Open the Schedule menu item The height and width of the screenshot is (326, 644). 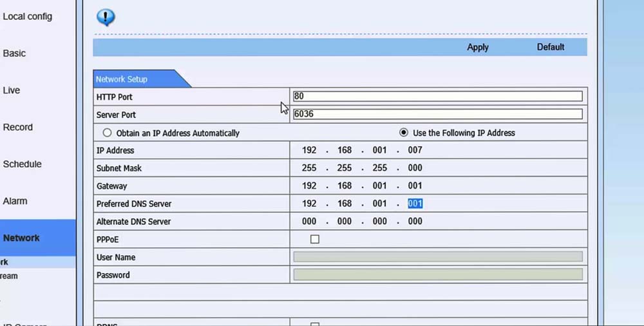pos(22,164)
